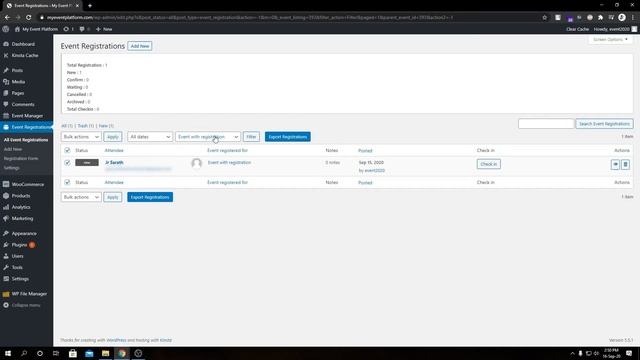Open the Jr Sarath attendee link
Viewport: 640px width, 360px height.
114,162
